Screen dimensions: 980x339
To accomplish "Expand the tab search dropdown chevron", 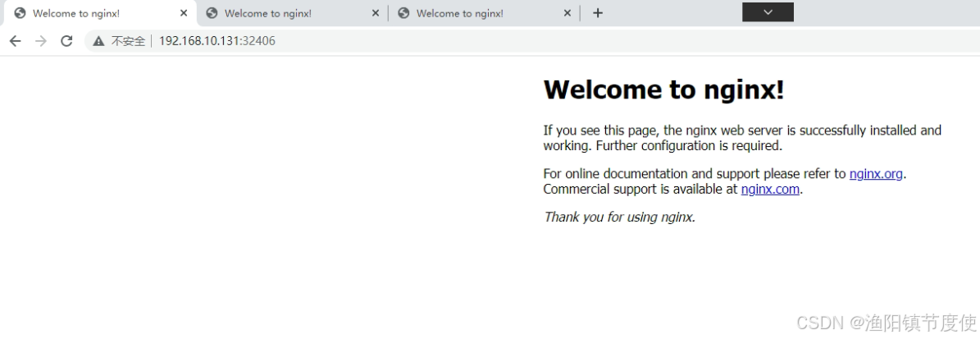I will pyautogui.click(x=768, y=11).
